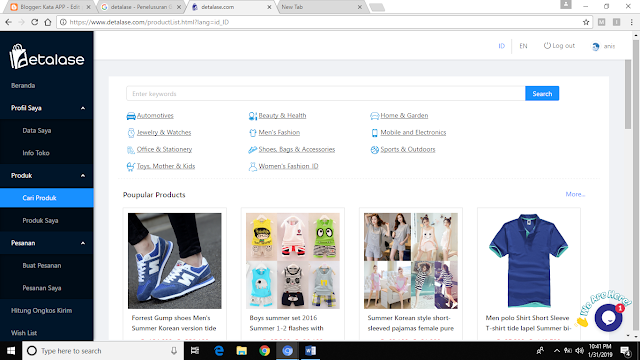The image size is (640, 360).
Task: Open Windows Start menu
Action: (x=11, y=351)
